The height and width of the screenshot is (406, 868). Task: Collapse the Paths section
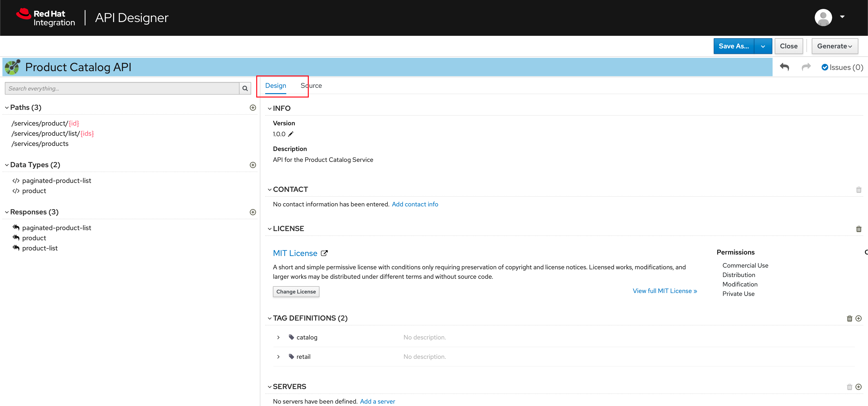point(7,107)
